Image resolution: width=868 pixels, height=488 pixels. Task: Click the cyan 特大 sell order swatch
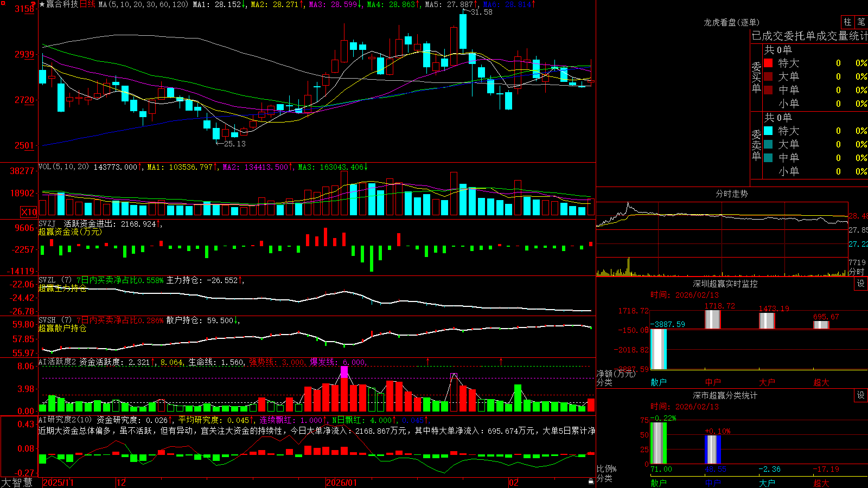768,131
